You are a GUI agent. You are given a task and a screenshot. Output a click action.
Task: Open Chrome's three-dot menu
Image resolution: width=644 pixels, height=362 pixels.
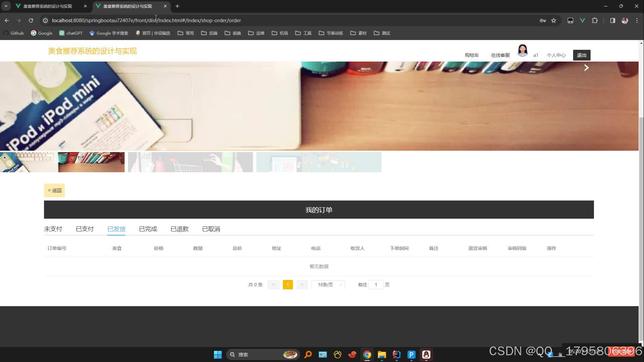637,21
